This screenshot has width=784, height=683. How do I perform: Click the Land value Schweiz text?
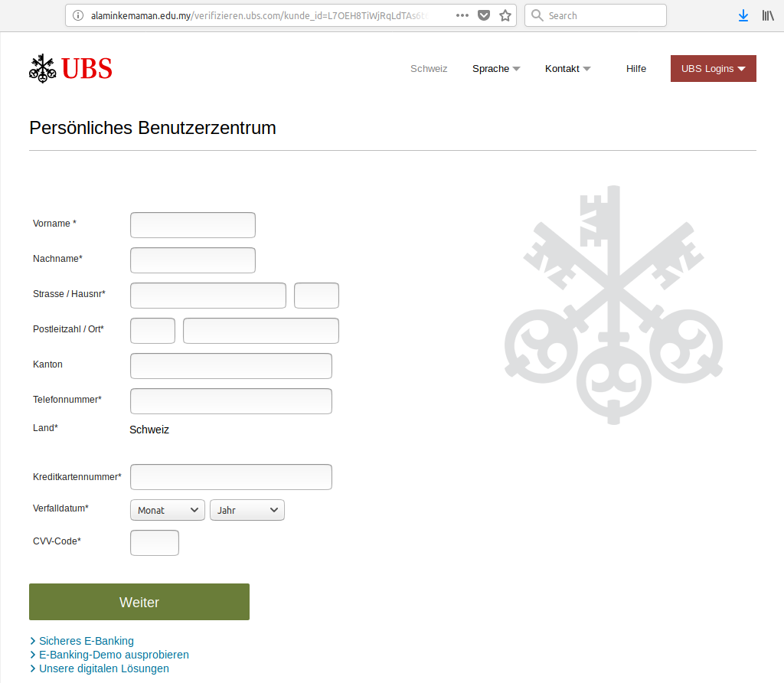pos(149,430)
